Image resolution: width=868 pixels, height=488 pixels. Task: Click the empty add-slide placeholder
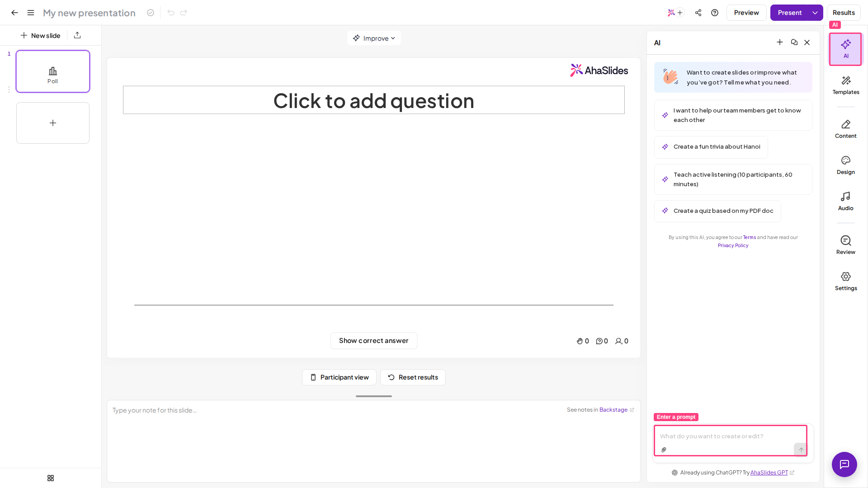pyautogui.click(x=53, y=123)
